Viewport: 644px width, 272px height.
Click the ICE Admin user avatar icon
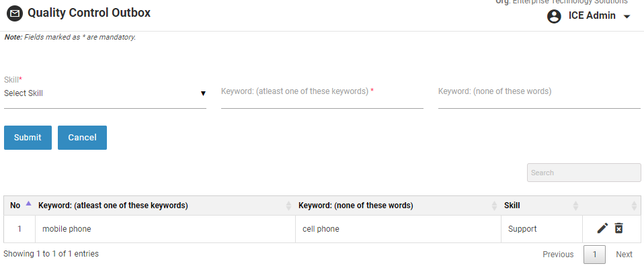tap(554, 16)
